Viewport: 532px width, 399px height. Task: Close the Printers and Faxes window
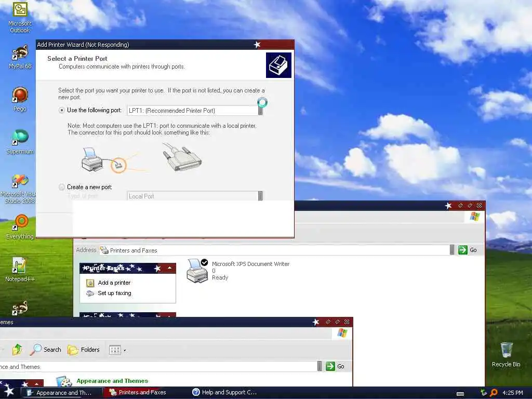point(479,206)
